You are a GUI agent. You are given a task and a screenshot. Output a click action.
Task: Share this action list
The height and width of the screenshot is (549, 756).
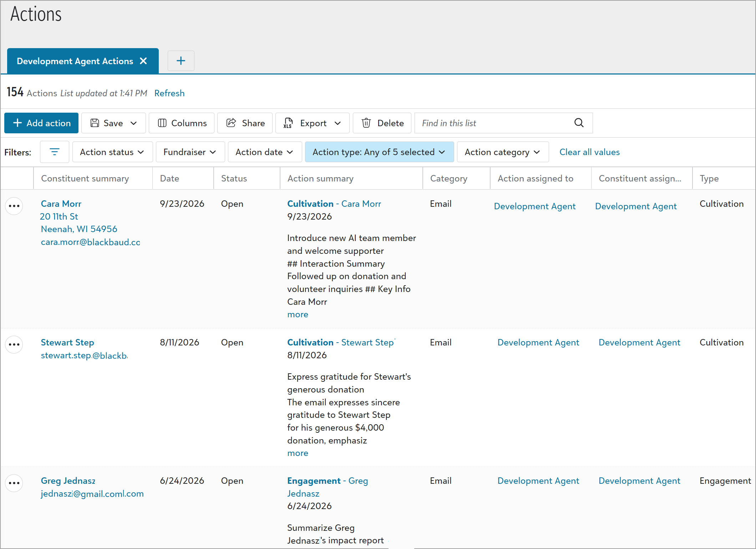245,123
